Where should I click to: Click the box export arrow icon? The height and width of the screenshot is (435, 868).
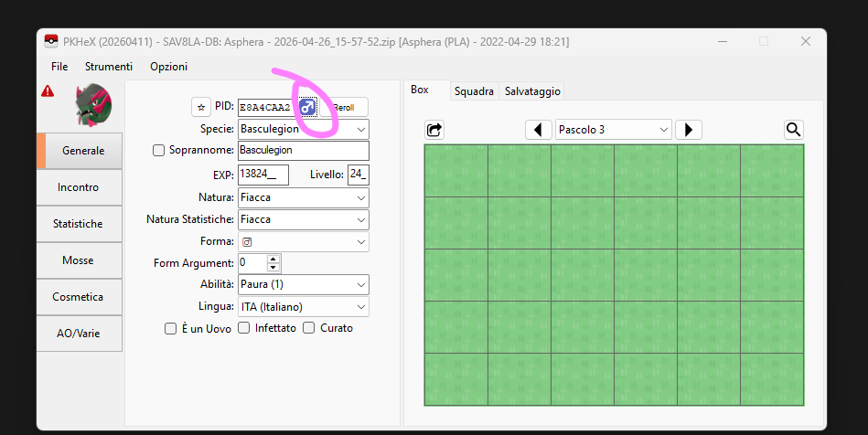coord(434,130)
